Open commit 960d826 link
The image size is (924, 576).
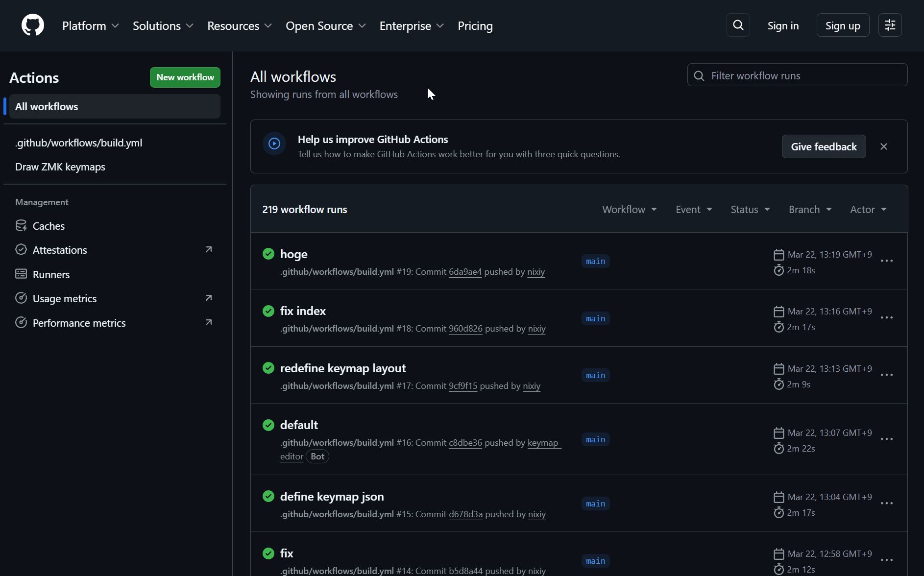tap(465, 328)
